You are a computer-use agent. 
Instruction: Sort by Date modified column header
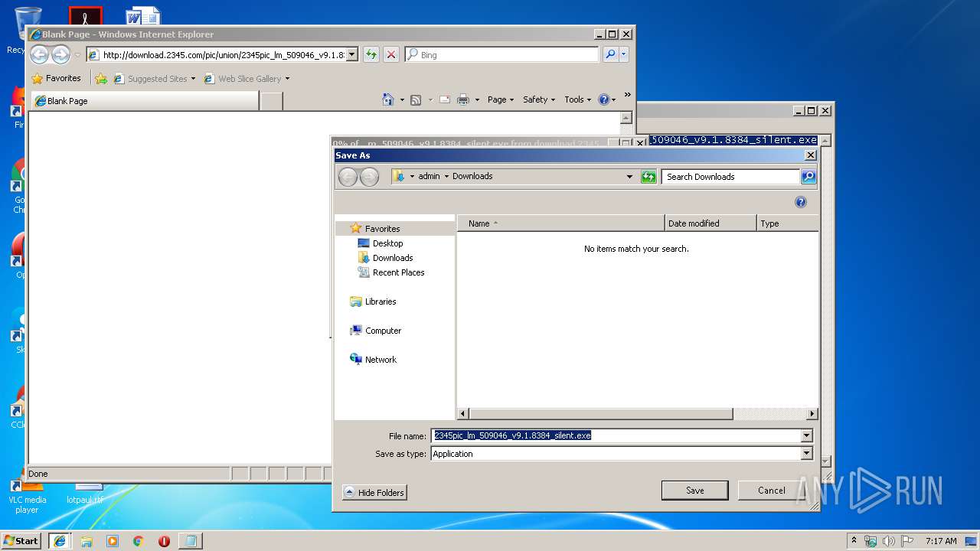tap(710, 223)
